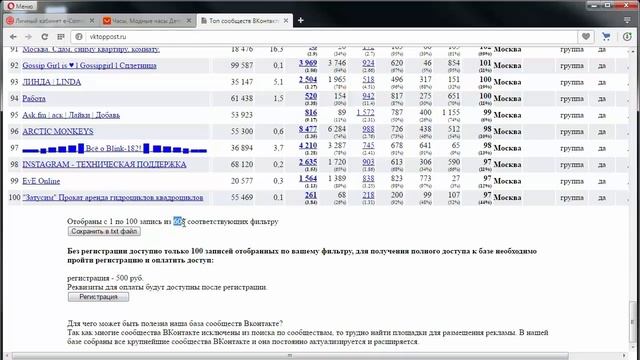The height and width of the screenshot is (360, 640).
Task: Click the horizontal scrollbar at bottom
Action: coord(290,356)
